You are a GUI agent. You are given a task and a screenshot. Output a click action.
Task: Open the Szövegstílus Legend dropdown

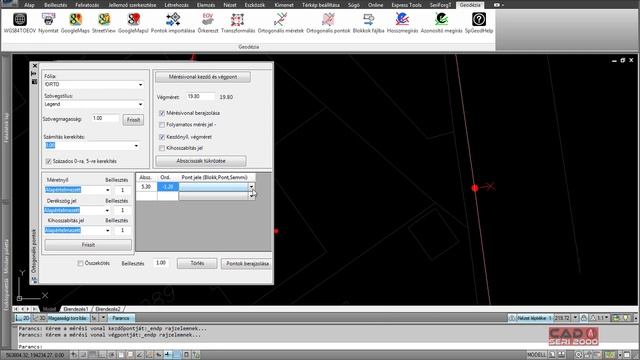coord(140,104)
